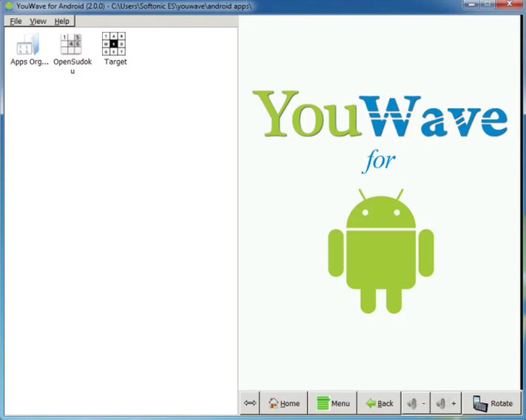
Task: Click the double-arrow panel toggle button
Action: [250, 403]
